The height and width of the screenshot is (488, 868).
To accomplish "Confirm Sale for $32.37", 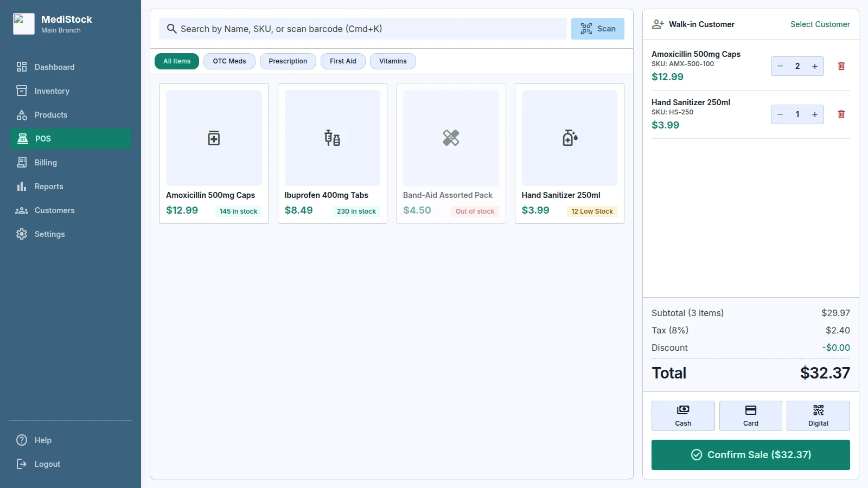I will coord(751,455).
